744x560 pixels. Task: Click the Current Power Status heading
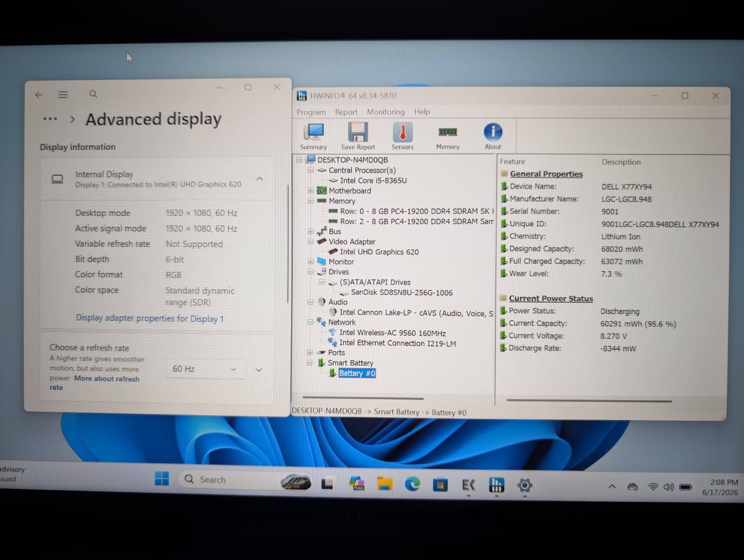tap(551, 299)
